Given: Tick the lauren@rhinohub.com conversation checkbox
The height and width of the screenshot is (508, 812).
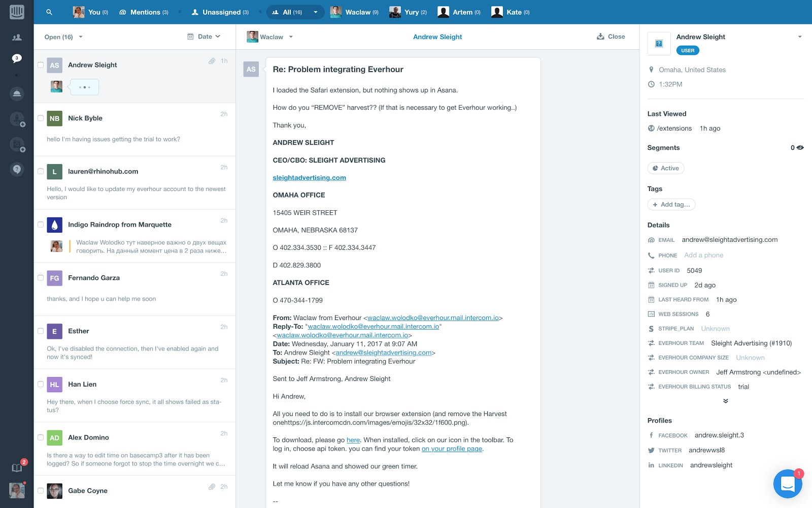Looking at the screenshot, I should pyautogui.click(x=41, y=171).
